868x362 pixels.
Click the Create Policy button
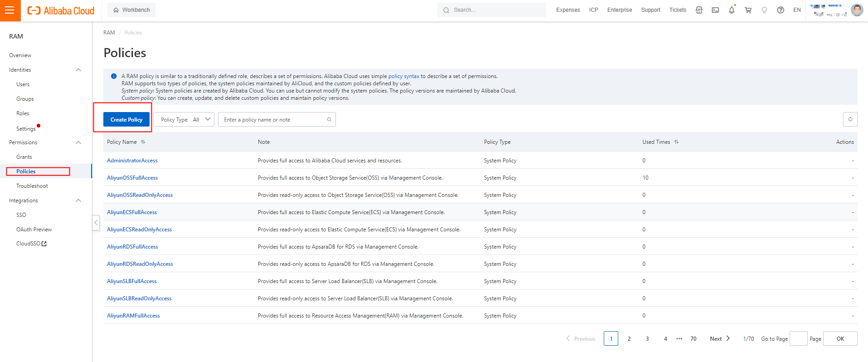(126, 119)
